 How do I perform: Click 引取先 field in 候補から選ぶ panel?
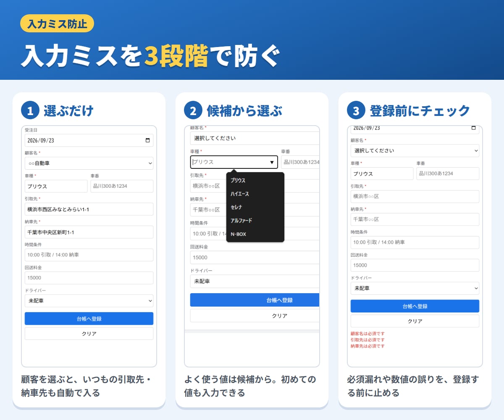[x=208, y=186]
